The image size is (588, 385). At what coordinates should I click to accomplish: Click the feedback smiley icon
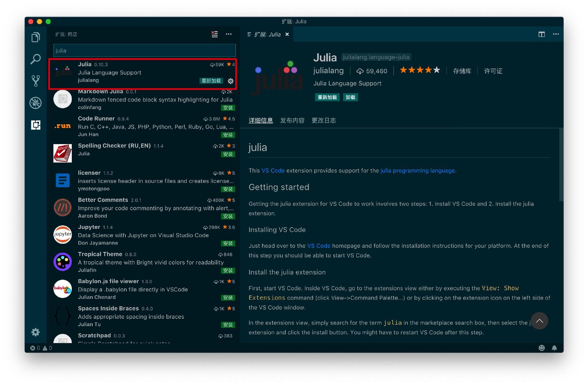(x=541, y=348)
